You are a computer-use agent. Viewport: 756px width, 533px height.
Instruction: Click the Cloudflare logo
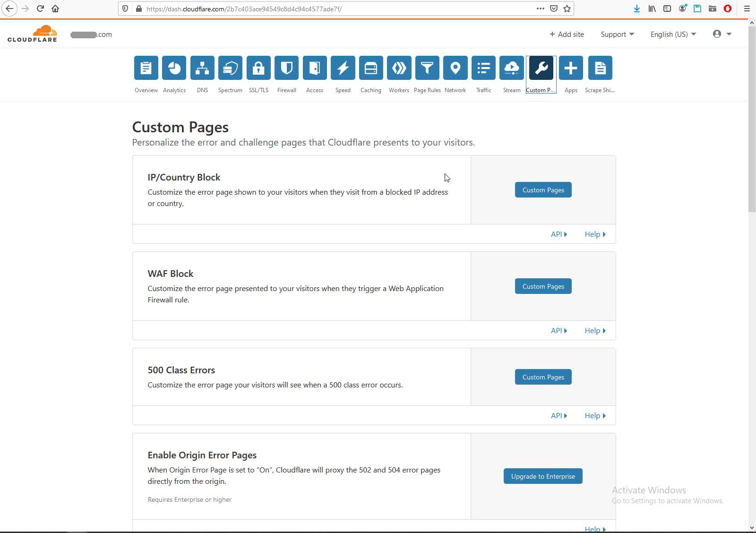(x=32, y=34)
